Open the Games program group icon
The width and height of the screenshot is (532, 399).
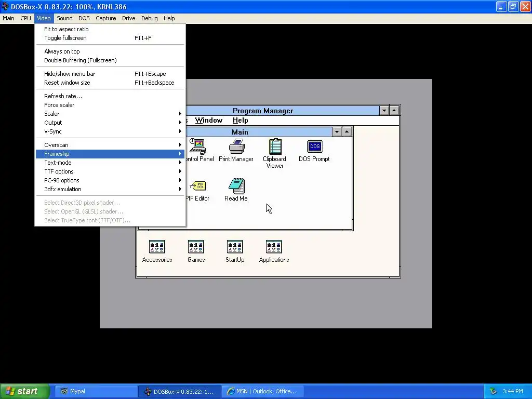(196, 247)
